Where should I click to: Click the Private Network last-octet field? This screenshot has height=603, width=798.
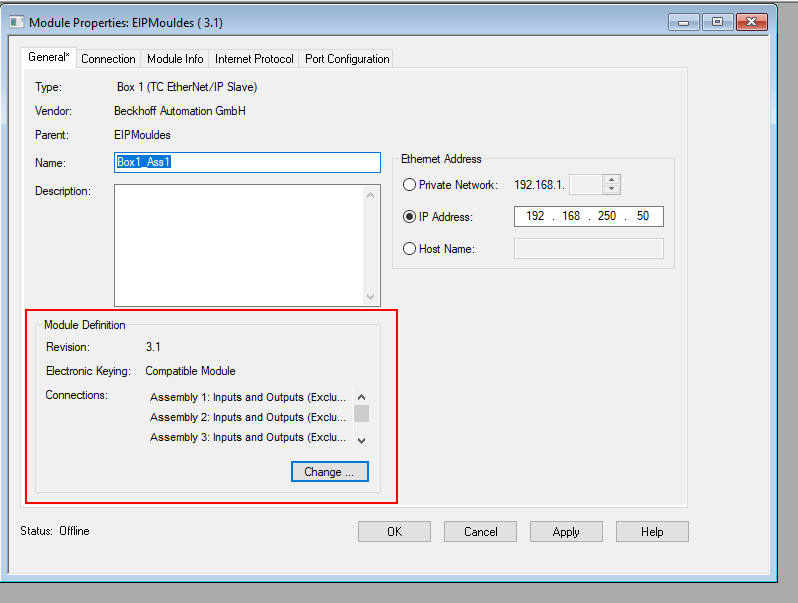[586, 185]
